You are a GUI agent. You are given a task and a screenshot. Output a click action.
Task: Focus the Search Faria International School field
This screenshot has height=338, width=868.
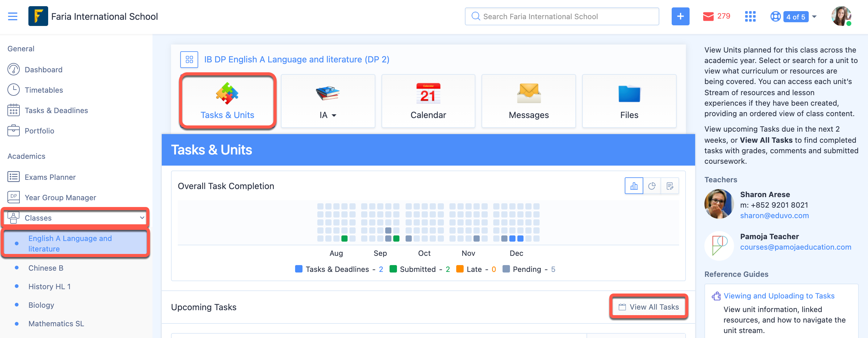pyautogui.click(x=562, y=16)
